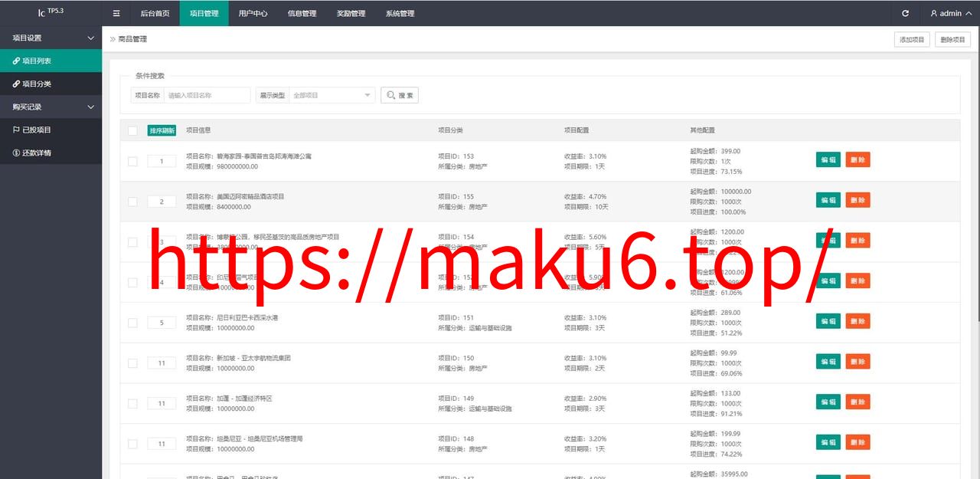The height and width of the screenshot is (479, 980).
Task: Click 删除 for project ID 153
Action: coord(857,160)
